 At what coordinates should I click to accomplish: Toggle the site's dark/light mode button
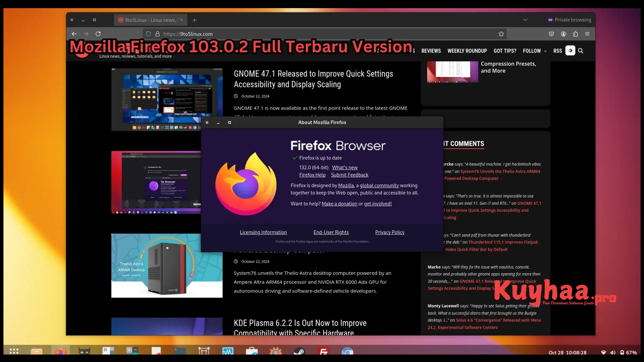(570, 51)
